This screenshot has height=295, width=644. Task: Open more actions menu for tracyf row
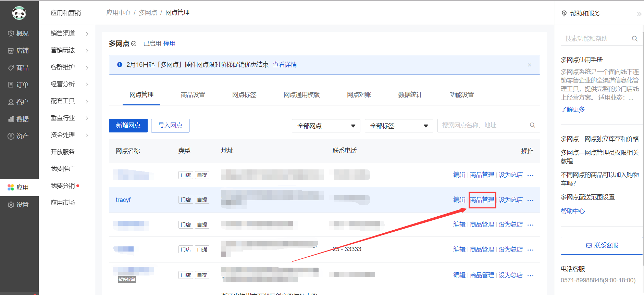(531, 200)
